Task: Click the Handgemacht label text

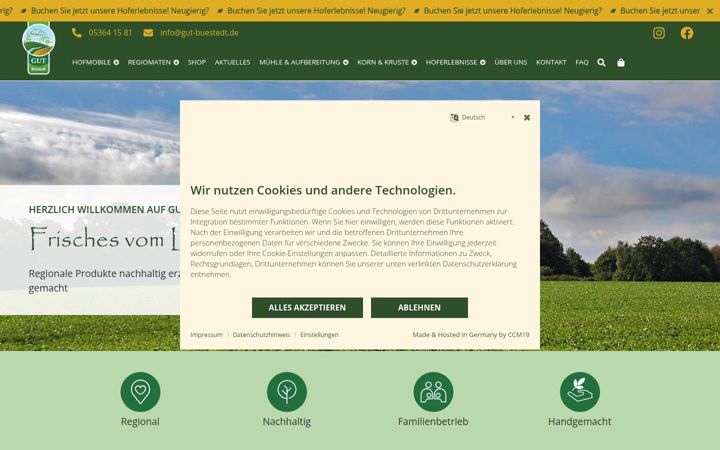Action: tap(579, 422)
